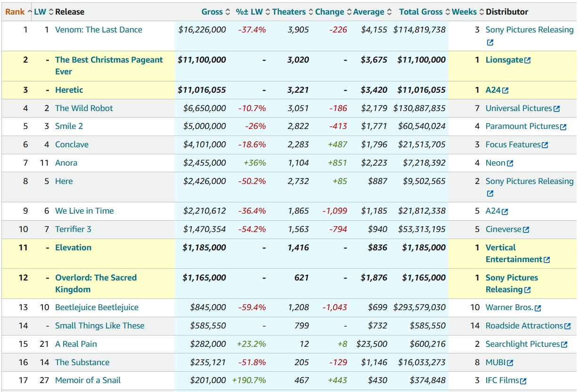Click external link icon for Universal Pictures

pos(556,109)
